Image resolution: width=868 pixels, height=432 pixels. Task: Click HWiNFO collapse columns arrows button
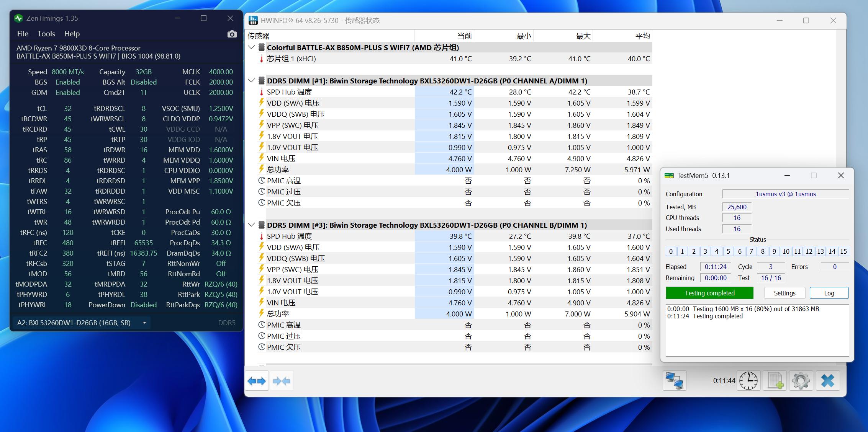pyautogui.click(x=282, y=381)
